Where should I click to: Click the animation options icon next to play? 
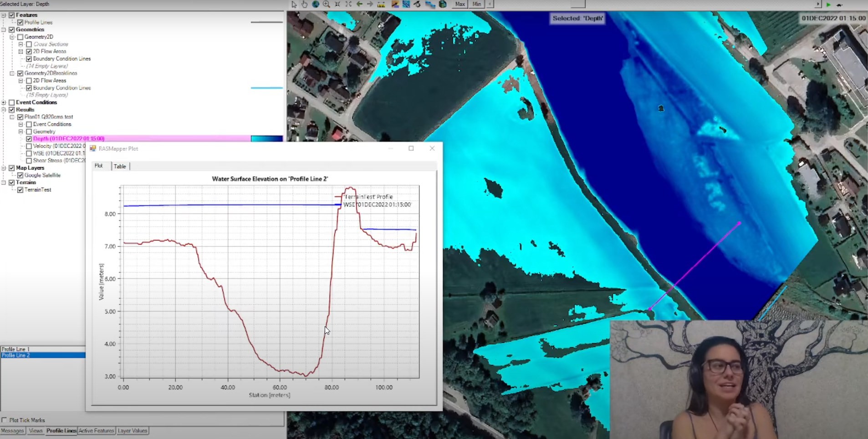pyautogui.click(x=839, y=5)
